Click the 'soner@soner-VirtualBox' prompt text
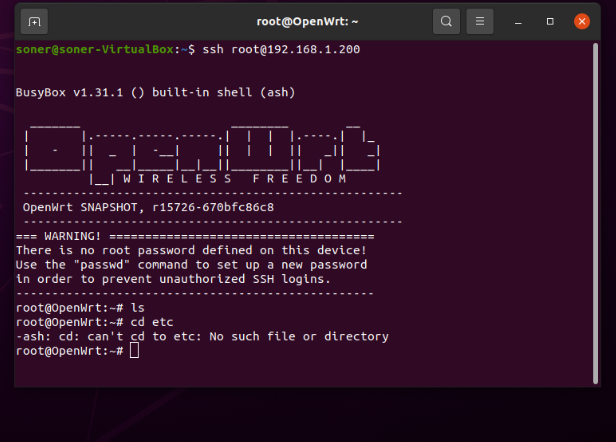The image size is (616, 442). (x=95, y=50)
